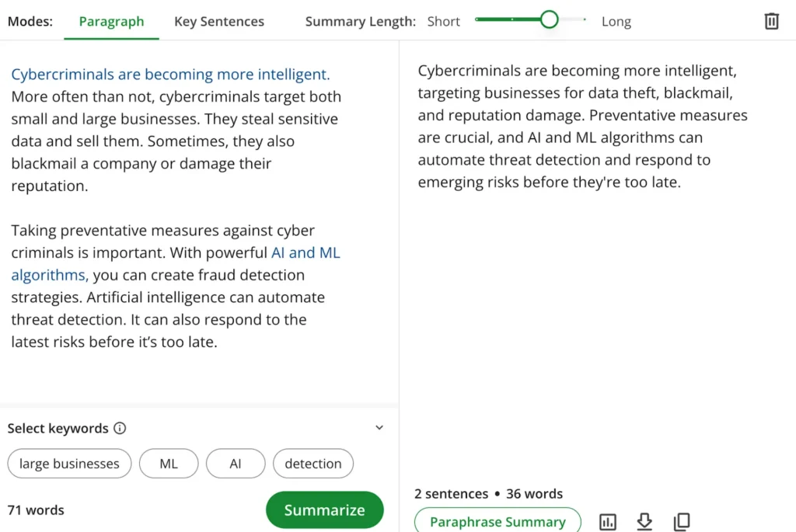796x532 pixels.
Task: Switch to Key Sentences mode tab
Action: [218, 21]
